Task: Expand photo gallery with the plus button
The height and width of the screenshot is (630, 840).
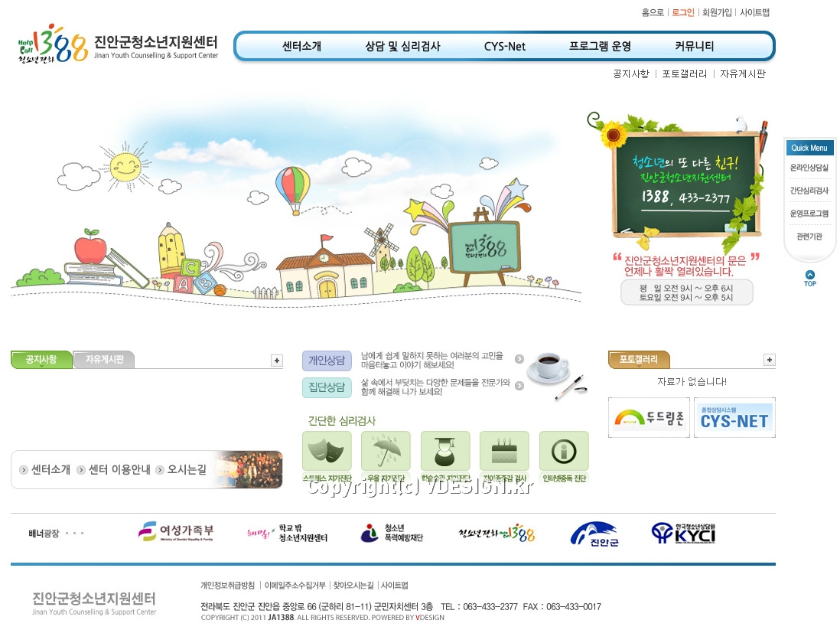Action: tap(770, 360)
